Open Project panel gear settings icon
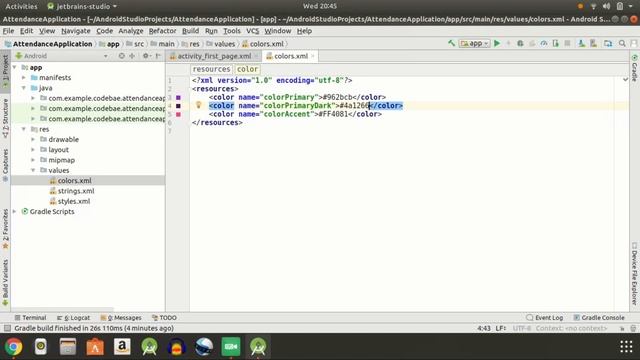 pos(146,56)
